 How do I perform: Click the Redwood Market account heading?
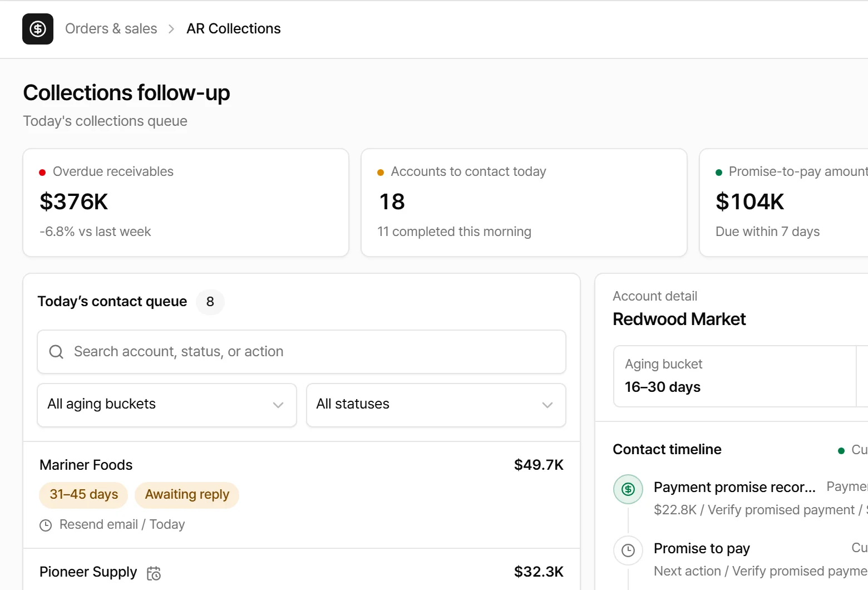point(679,319)
